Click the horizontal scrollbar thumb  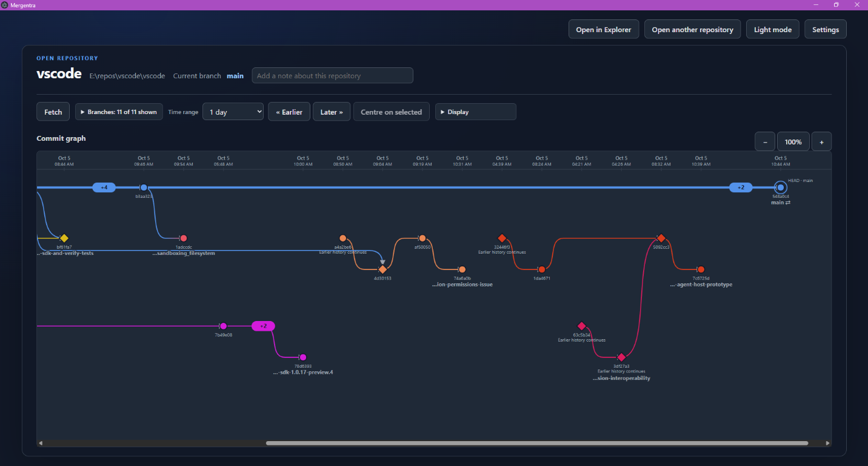pos(537,443)
